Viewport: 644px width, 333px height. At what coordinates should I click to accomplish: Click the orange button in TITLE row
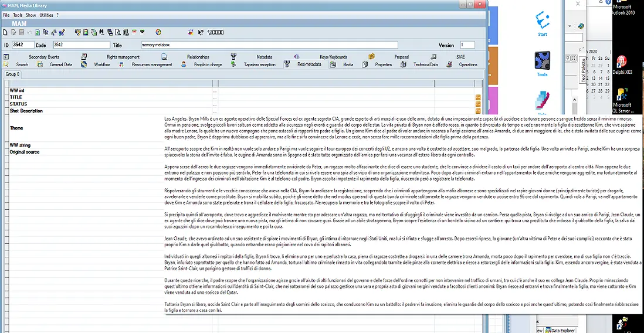(x=478, y=97)
